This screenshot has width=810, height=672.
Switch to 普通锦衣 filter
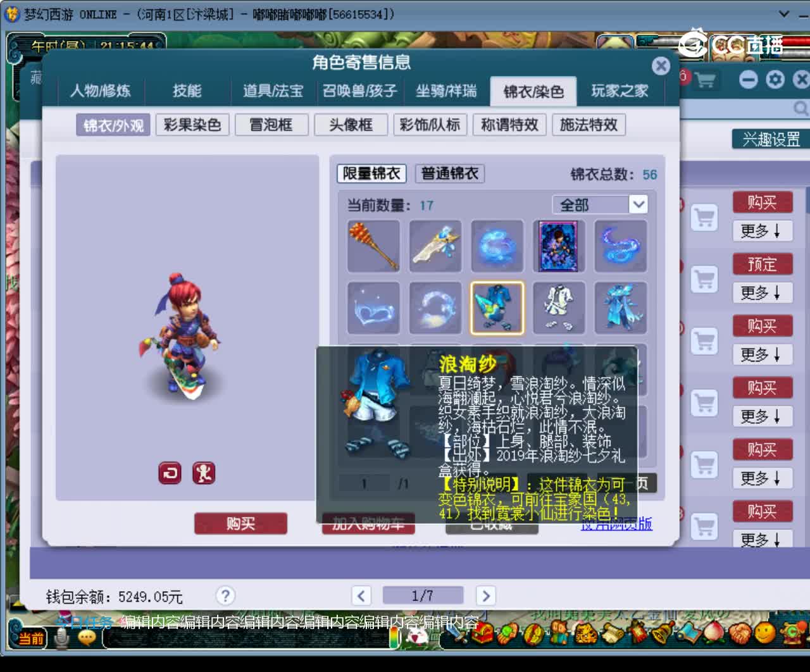pyautogui.click(x=450, y=173)
